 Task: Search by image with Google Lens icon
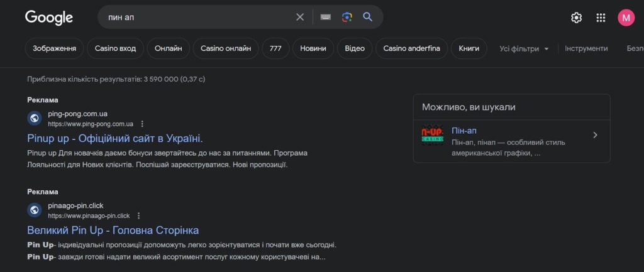pos(347,17)
